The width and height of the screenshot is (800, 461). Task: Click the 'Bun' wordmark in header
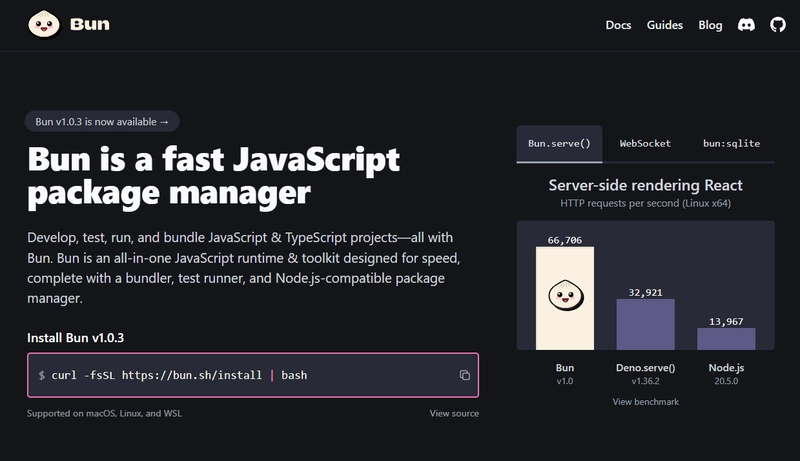tap(90, 24)
